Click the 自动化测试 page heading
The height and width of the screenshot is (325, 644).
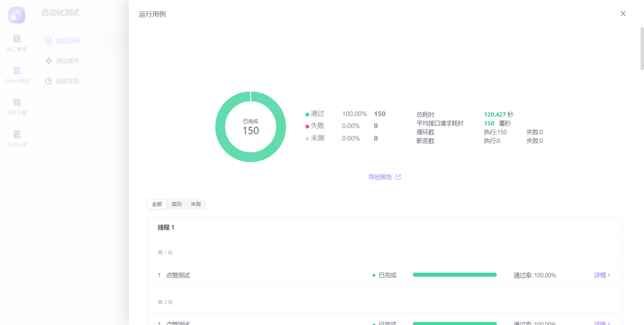click(60, 13)
